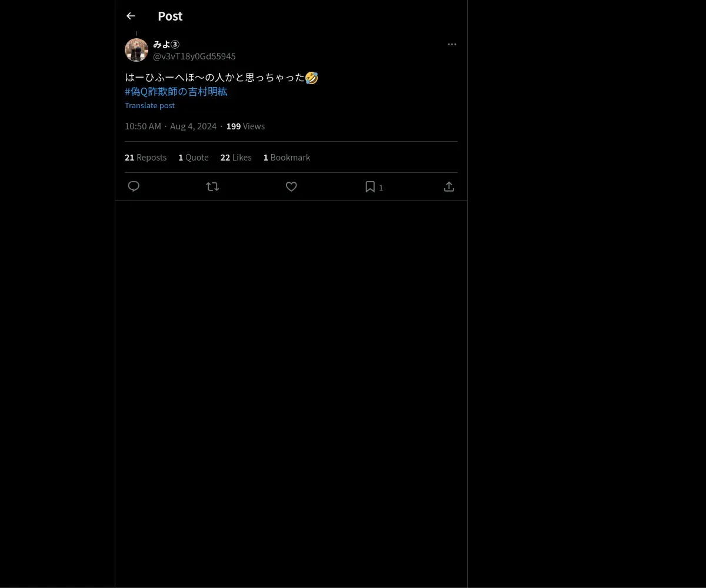This screenshot has height=588, width=706.
Task: Open the 22 Likes list
Action: pyautogui.click(x=236, y=157)
